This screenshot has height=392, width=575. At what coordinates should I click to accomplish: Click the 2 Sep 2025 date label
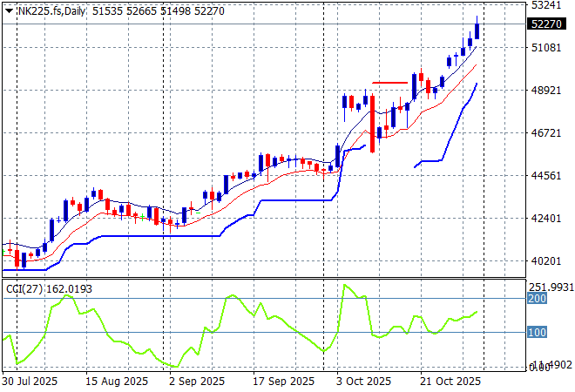point(199,382)
